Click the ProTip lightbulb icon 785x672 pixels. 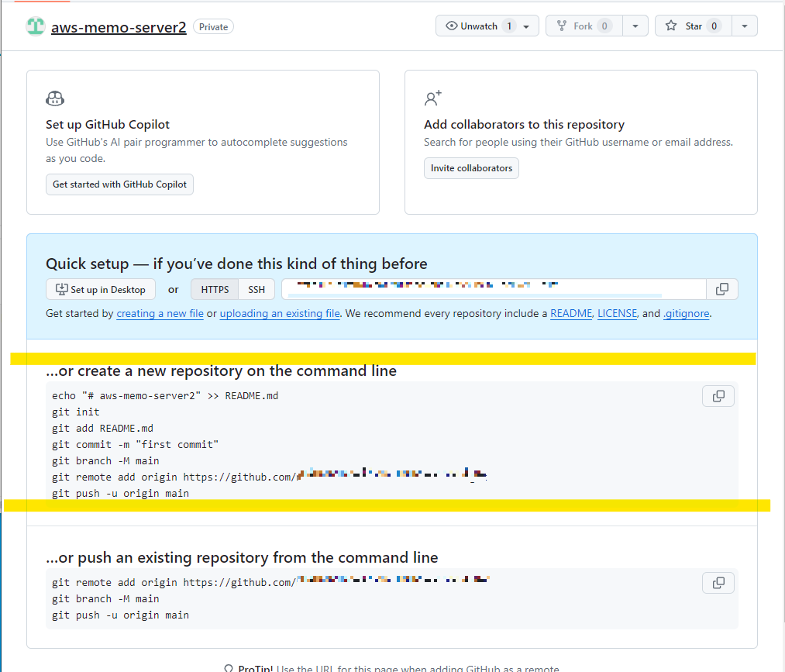click(x=229, y=668)
